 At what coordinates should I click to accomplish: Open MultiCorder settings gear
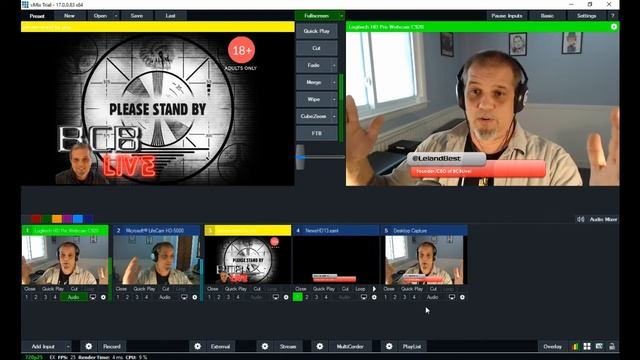(320, 346)
